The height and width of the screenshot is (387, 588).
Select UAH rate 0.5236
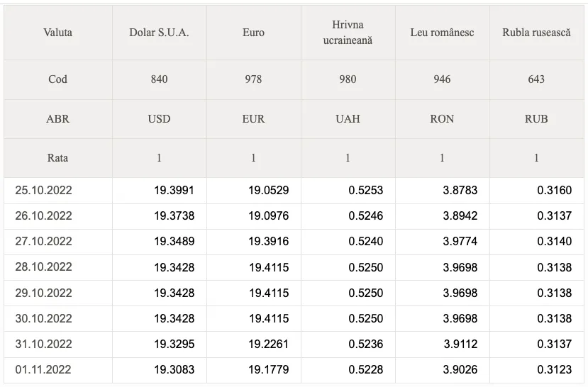[x=365, y=344]
